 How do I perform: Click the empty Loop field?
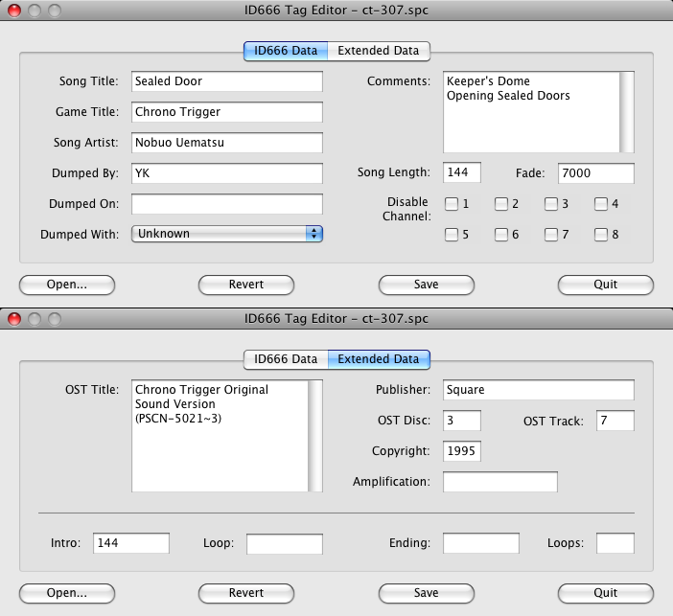pos(285,543)
